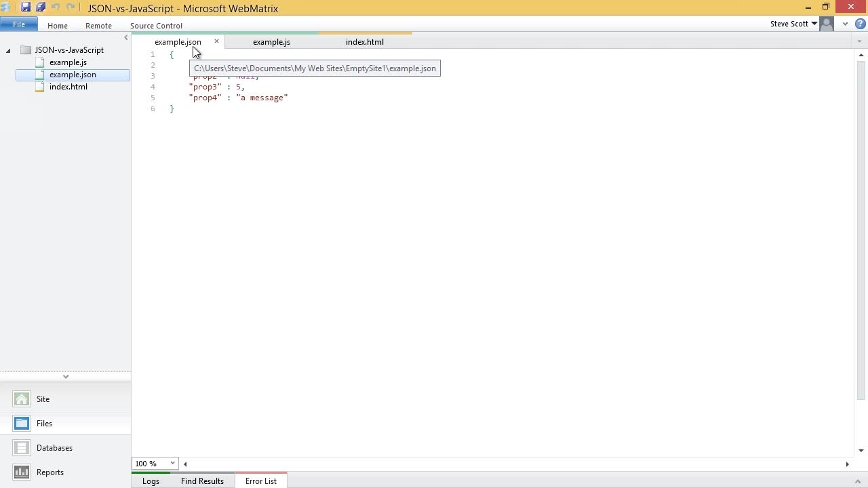Click the File menu button
The height and width of the screenshot is (488, 868).
click(19, 24)
